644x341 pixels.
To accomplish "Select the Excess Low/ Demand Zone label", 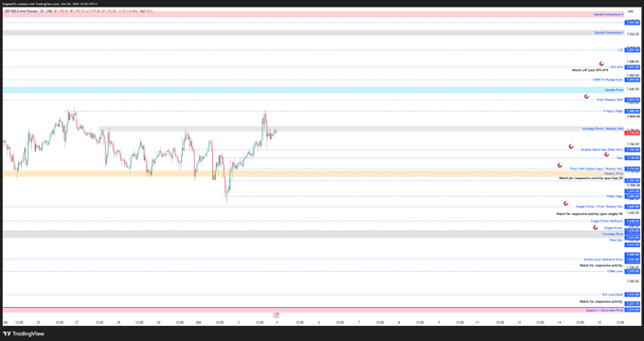I will 603,260.
